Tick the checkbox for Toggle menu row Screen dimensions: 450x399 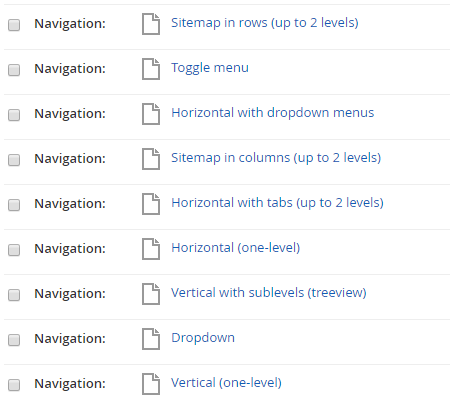(14, 70)
